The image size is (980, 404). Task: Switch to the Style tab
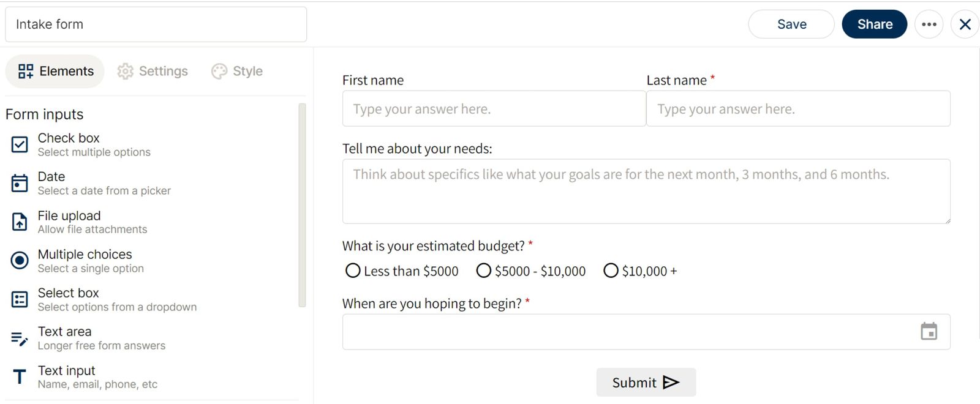pyautogui.click(x=237, y=71)
